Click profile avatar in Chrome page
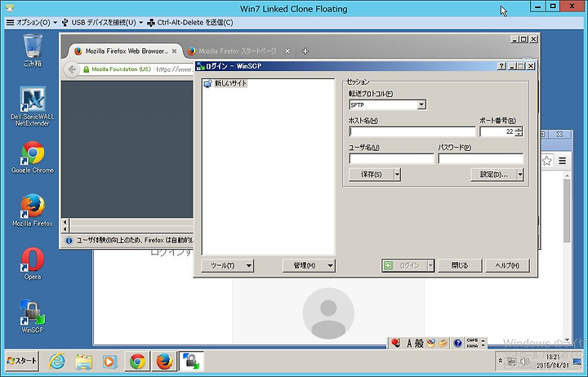Image resolution: width=588 pixels, height=377 pixels. pyautogui.click(x=328, y=313)
